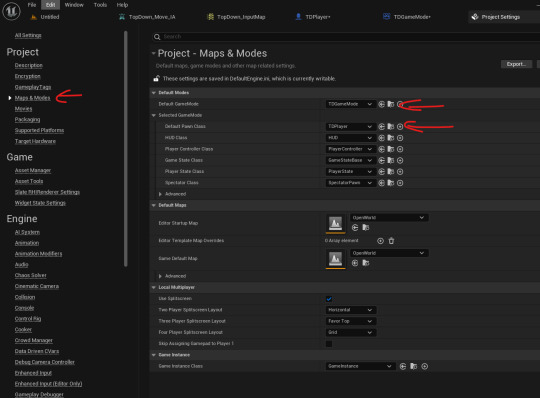Create new Default Pawn Class
Image resolution: width=540 pixels, height=398 pixels.
click(x=400, y=127)
